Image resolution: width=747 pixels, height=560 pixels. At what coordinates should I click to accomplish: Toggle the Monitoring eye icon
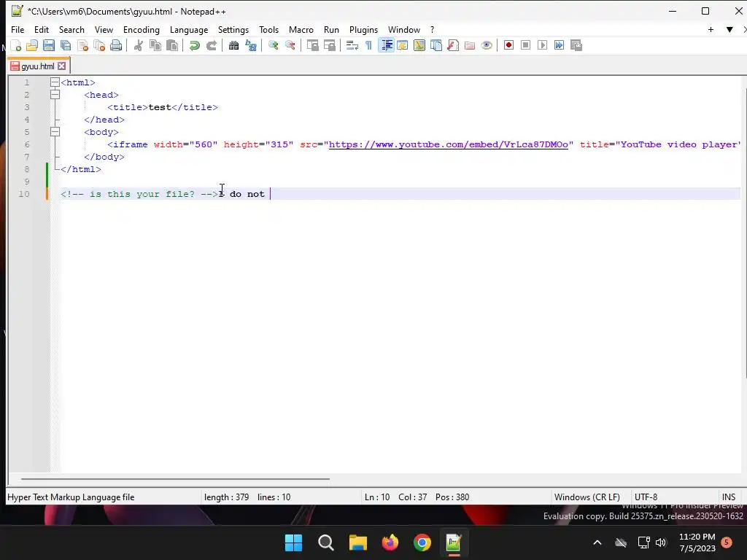pos(487,45)
